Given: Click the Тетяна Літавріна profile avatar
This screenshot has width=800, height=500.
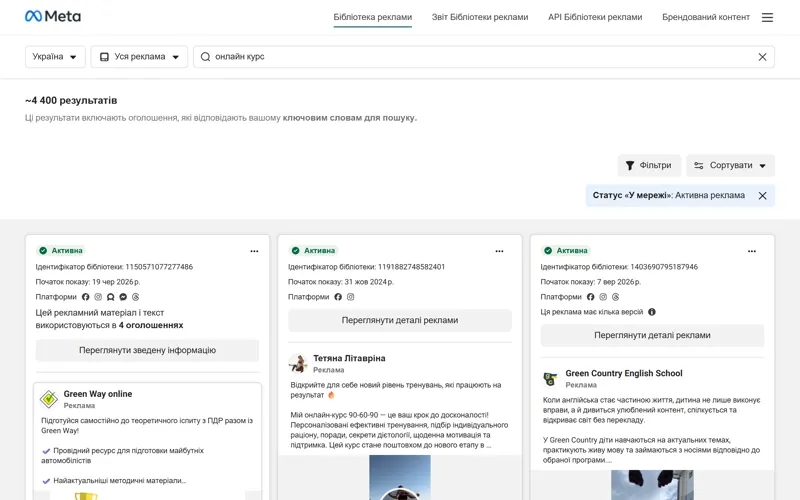Looking at the screenshot, I should [x=297, y=363].
